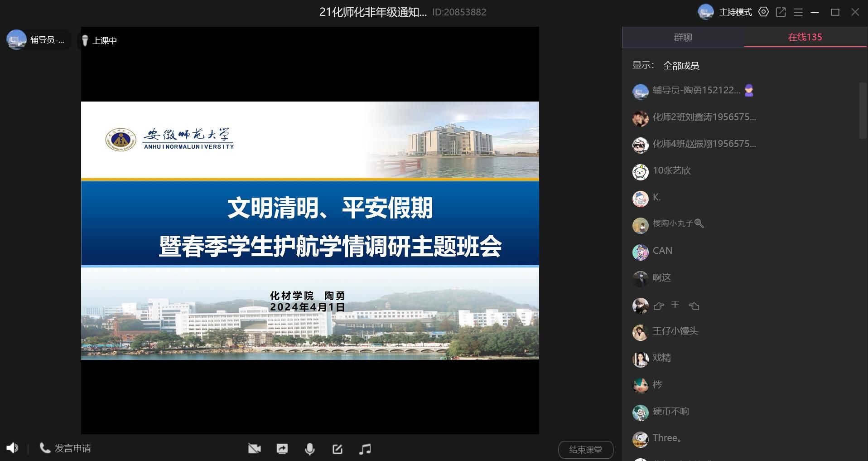The image size is (868, 461).
Task: Click 发言申请 phone request button
Action: click(66, 448)
